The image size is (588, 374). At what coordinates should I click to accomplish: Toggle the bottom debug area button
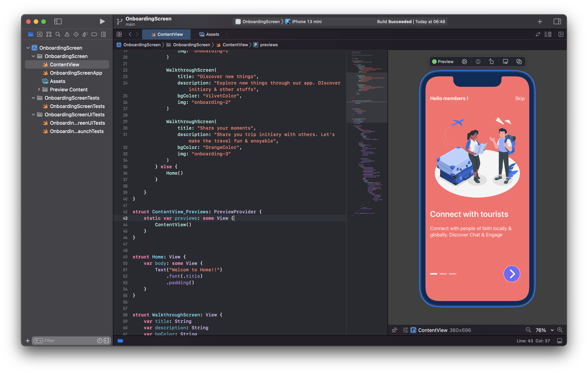click(x=560, y=341)
